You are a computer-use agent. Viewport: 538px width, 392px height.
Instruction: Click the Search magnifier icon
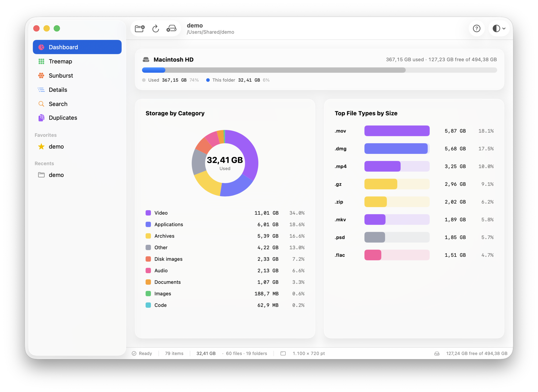(41, 104)
